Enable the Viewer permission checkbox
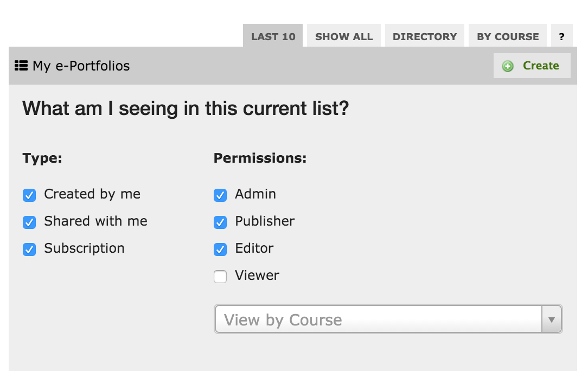588x371 pixels. (220, 277)
